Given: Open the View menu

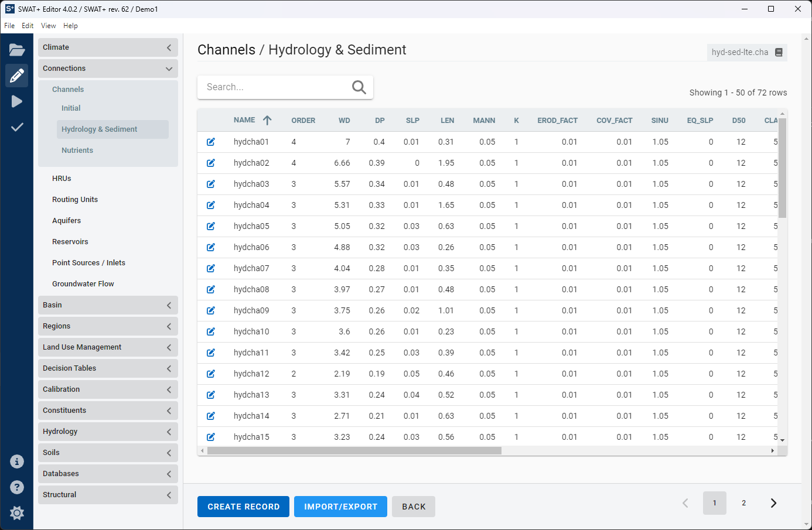Looking at the screenshot, I should pyautogui.click(x=49, y=26).
